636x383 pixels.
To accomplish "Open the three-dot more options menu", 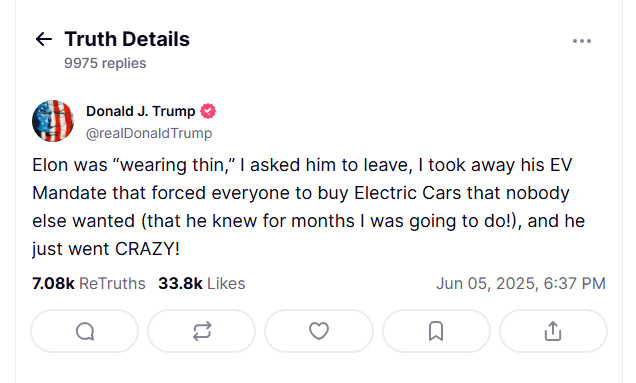I will (x=582, y=41).
